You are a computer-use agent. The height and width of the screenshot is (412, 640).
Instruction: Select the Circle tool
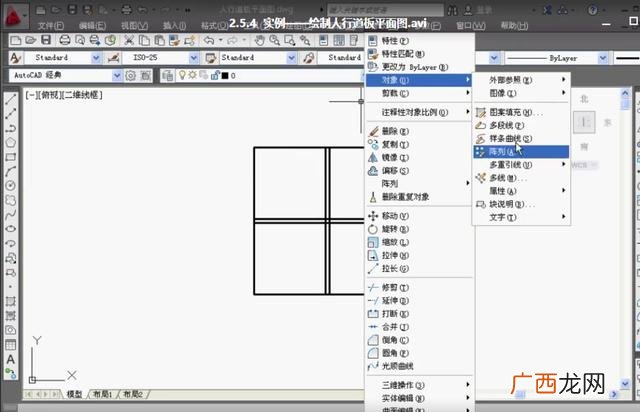(10, 185)
